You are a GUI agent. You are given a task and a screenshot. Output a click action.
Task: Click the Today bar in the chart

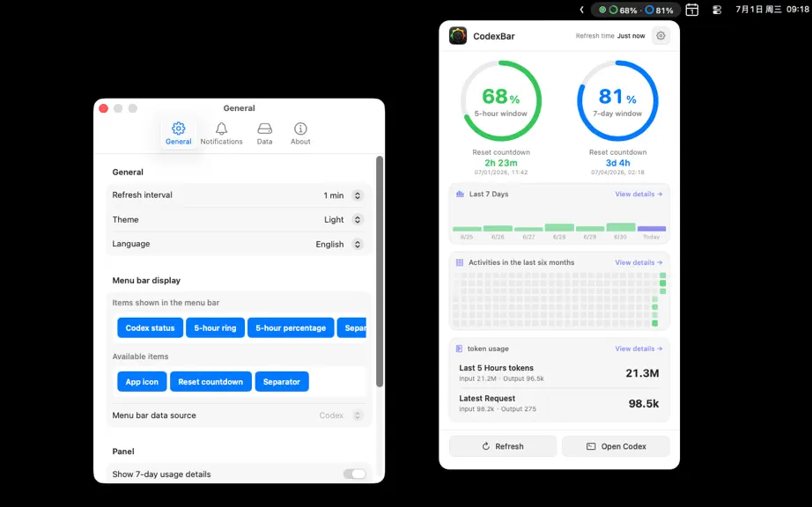click(x=652, y=229)
